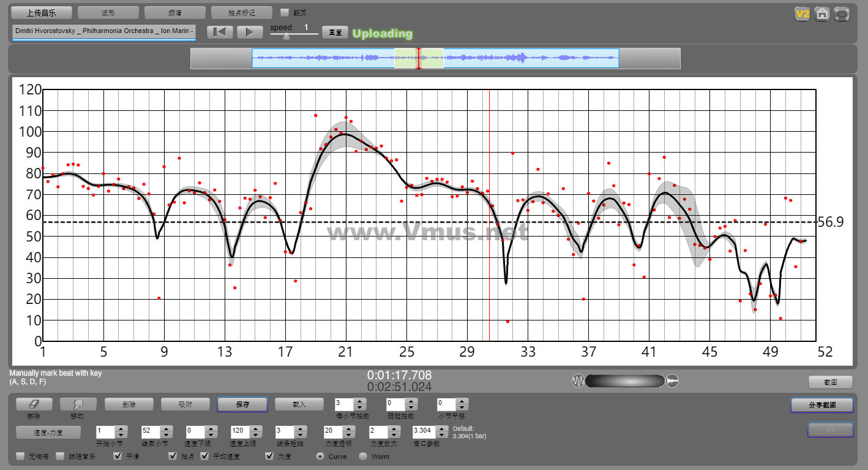Image resolution: width=868 pixels, height=470 pixels.
Task: Click the V2 version icon
Action: coord(802,13)
